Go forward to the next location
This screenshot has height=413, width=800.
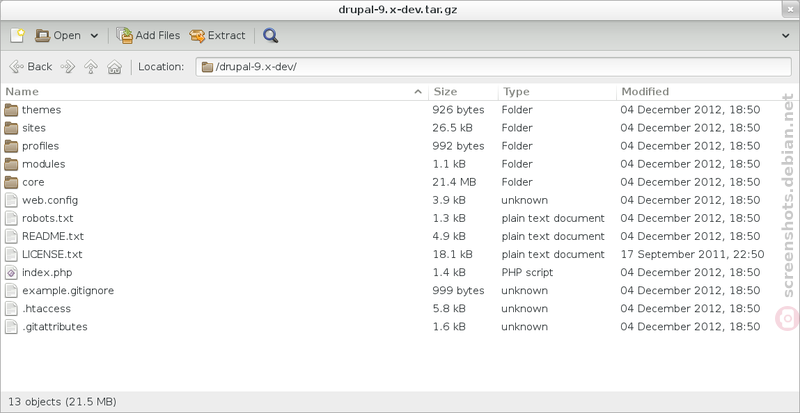(68, 66)
